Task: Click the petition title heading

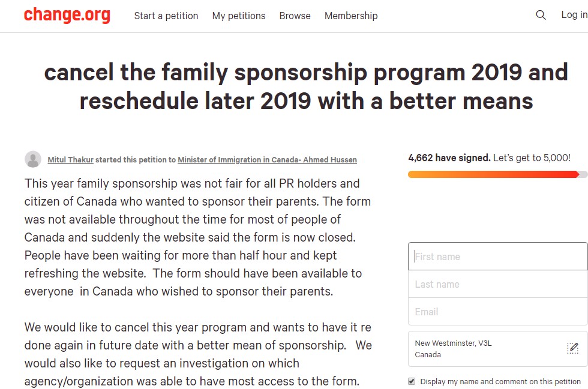Action: click(306, 87)
